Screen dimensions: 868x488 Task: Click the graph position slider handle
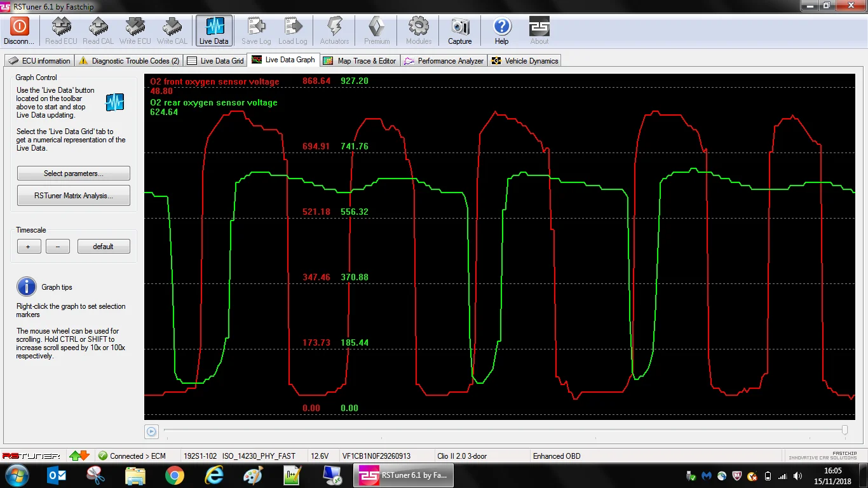click(844, 430)
